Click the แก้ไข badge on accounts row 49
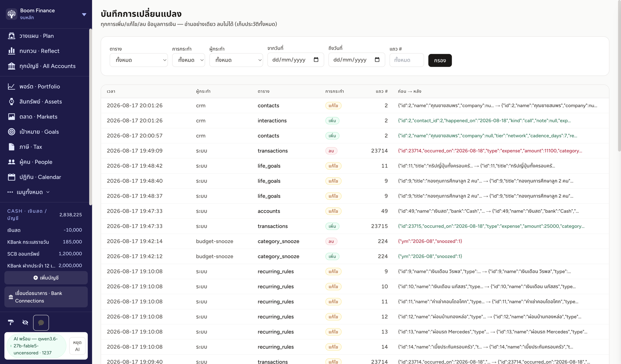 click(x=333, y=211)
